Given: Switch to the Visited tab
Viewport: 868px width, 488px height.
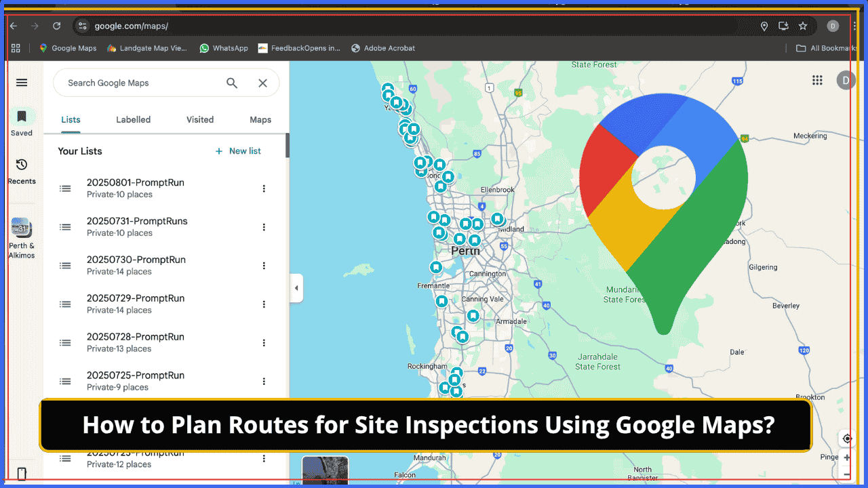Looking at the screenshot, I should tap(200, 120).
